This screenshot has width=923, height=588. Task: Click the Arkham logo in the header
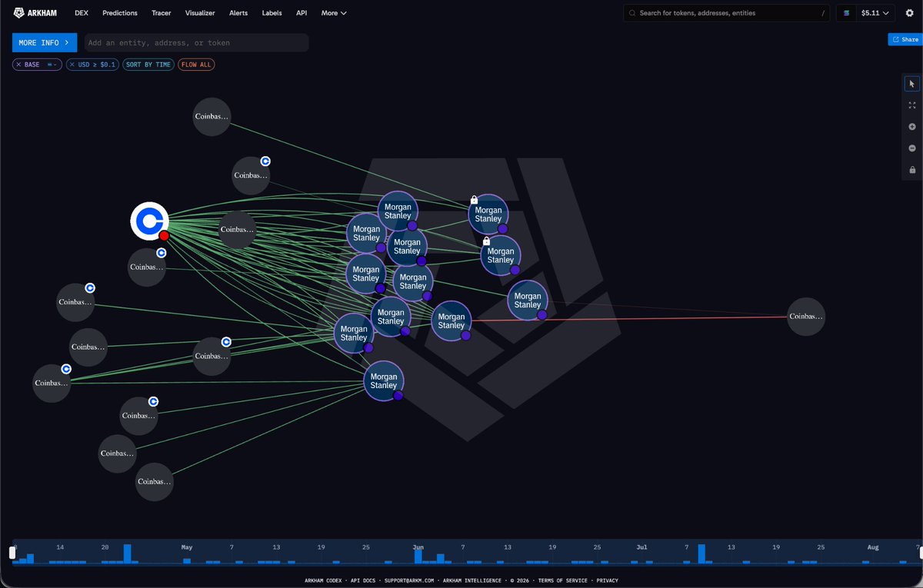tap(35, 13)
